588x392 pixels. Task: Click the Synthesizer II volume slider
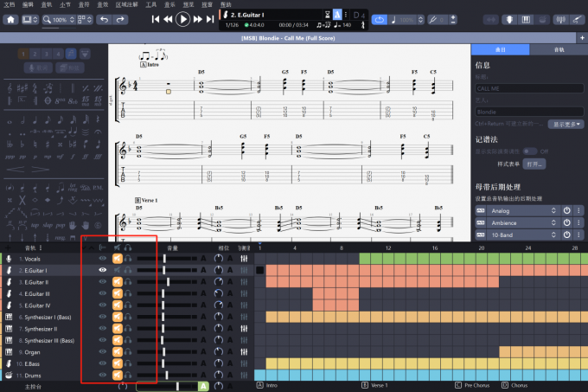163,329
